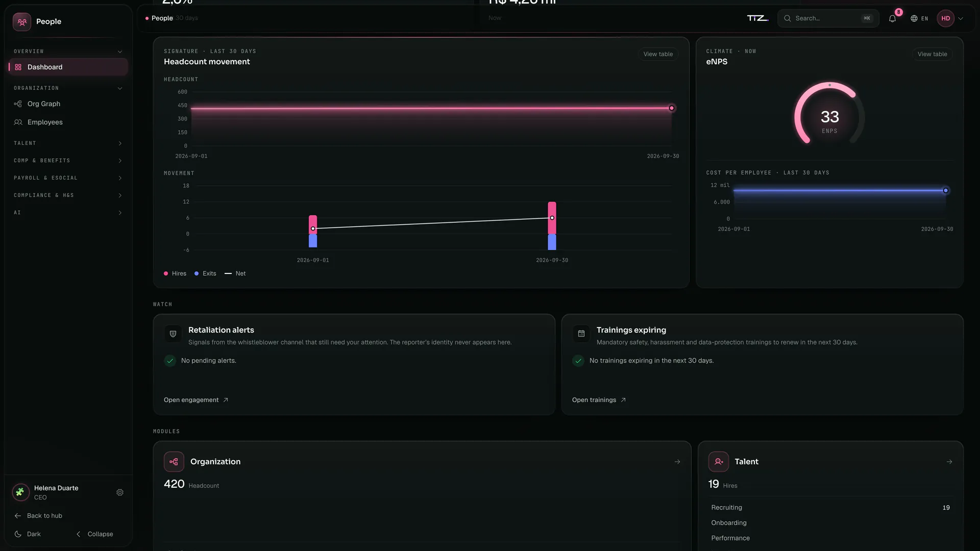This screenshot has width=980, height=551.
Task: Open the Onboarding row in Talent
Action: click(830, 523)
